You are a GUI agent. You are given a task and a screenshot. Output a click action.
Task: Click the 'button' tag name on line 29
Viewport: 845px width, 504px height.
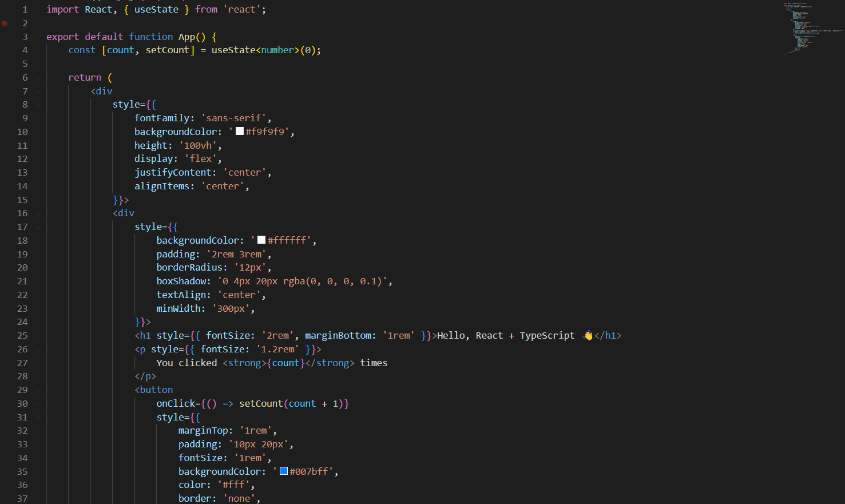click(156, 390)
